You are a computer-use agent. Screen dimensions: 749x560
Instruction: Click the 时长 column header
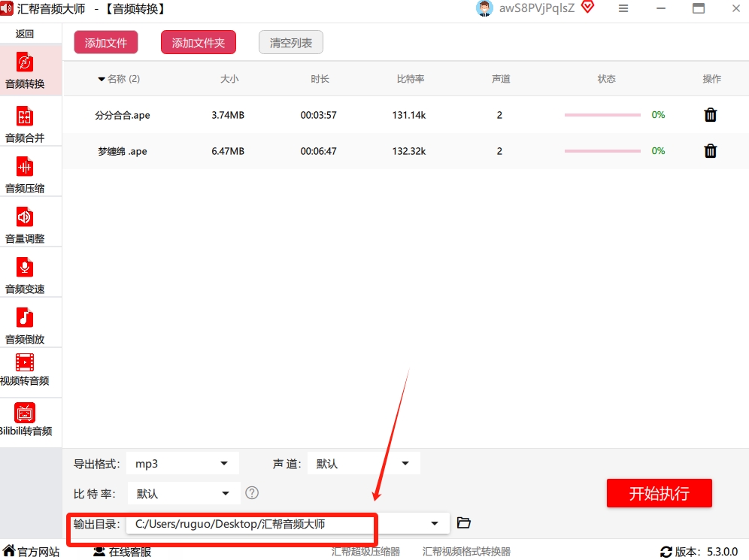pyautogui.click(x=320, y=79)
